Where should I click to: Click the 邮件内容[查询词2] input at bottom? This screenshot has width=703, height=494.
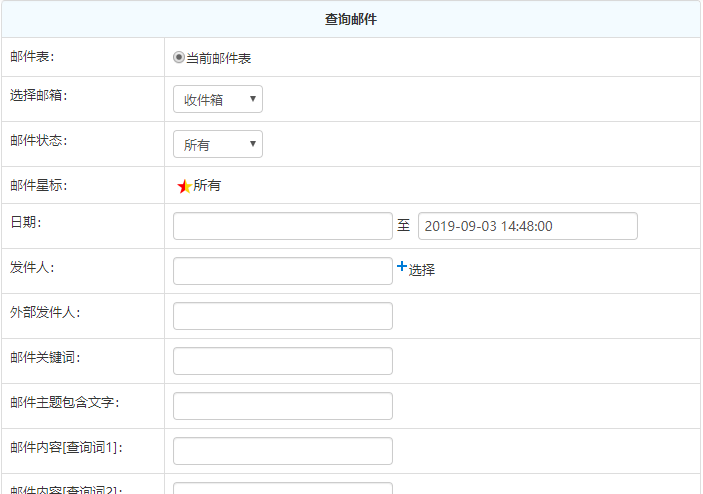pos(283,488)
